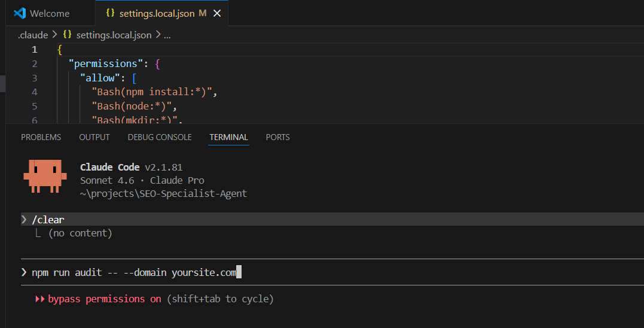
Task: Click line number 3 in the editor
Action: point(35,78)
